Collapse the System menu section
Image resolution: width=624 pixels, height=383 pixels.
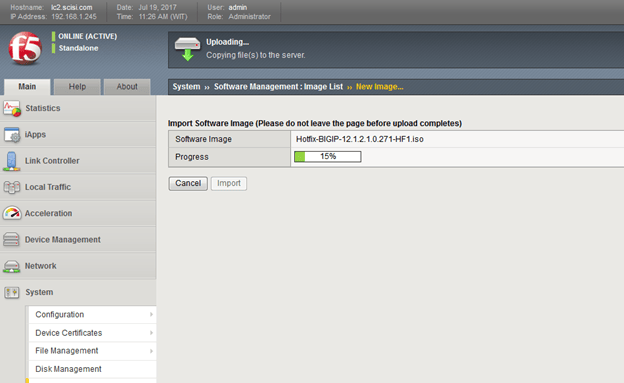click(78, 292)
